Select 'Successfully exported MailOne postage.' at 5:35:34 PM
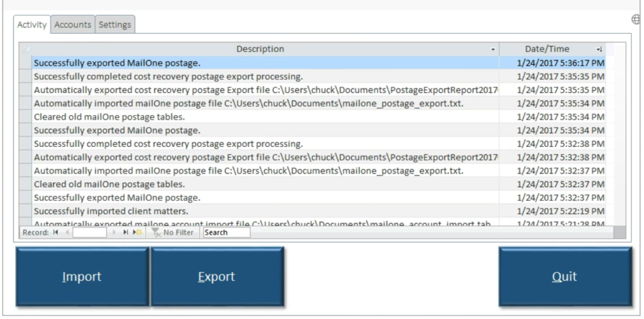This screenshot has height=319, width=644. click(x=265, y=131)
